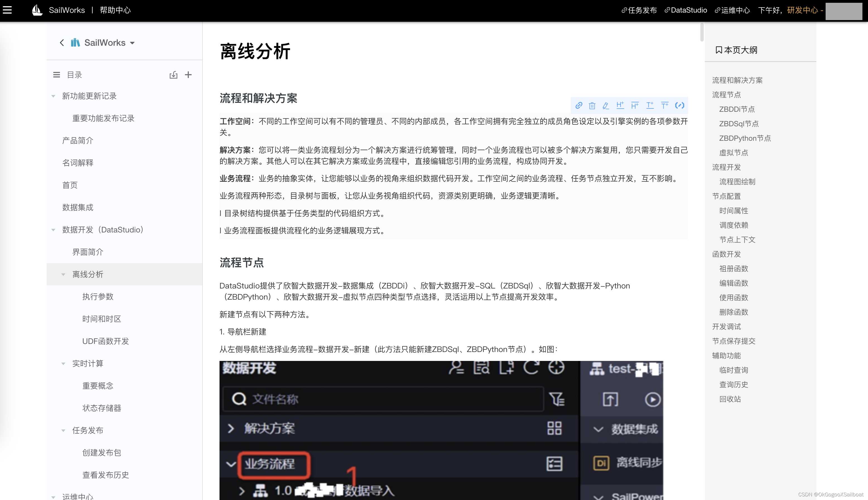Viewport: 868px width, 500px height.
Task: Click the insert heading H+ icon
Action: point(621,105)
